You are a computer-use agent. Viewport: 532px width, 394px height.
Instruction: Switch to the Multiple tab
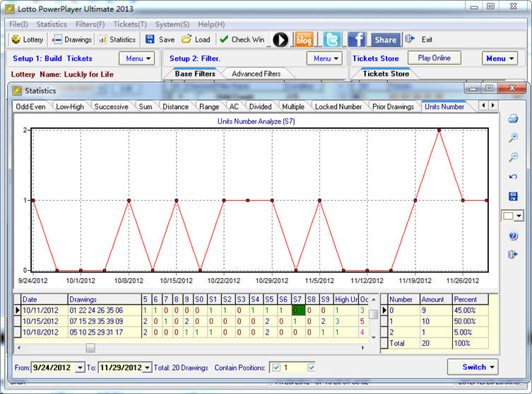[293, 107]
